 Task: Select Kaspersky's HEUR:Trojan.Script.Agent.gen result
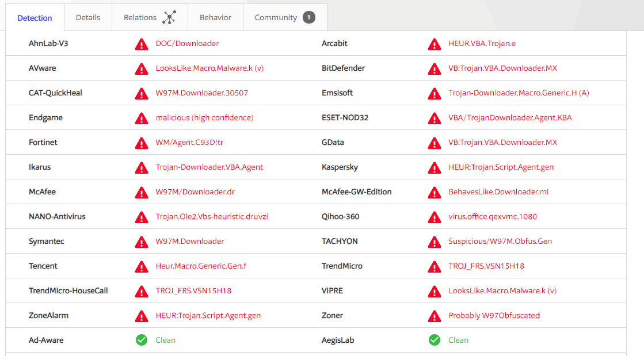tap(501, 167)
